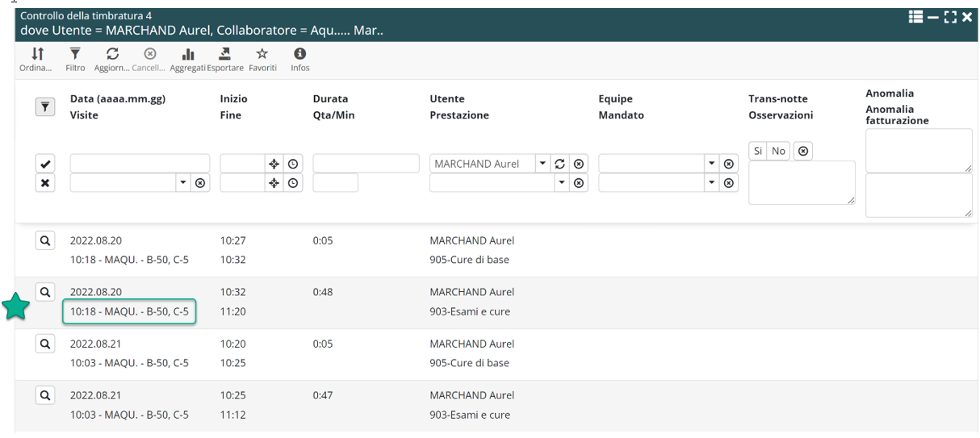Viewport: 980px width, 438px height.
Task: Open Aggregati bar chart tool
Action: coord(188,55)
